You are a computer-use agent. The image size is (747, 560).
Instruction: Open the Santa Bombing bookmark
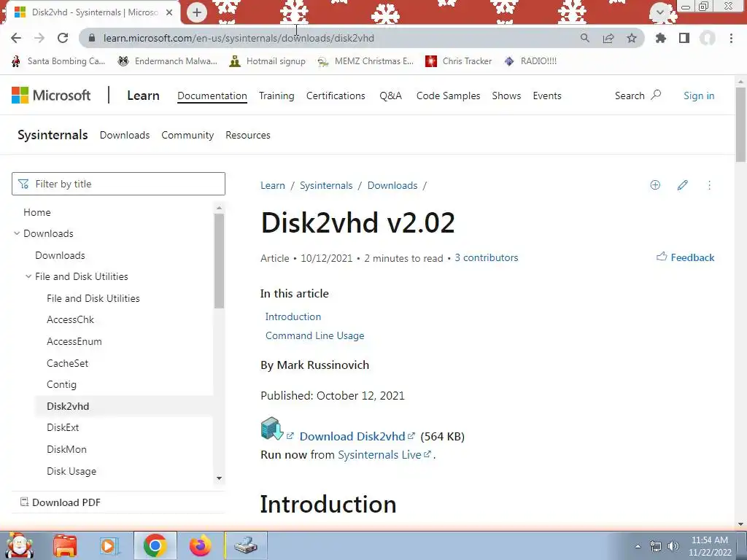point(58,61)
